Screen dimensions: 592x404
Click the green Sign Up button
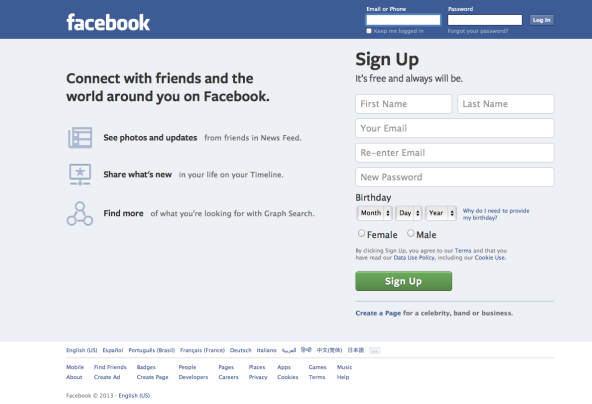(x=404, y=281)
